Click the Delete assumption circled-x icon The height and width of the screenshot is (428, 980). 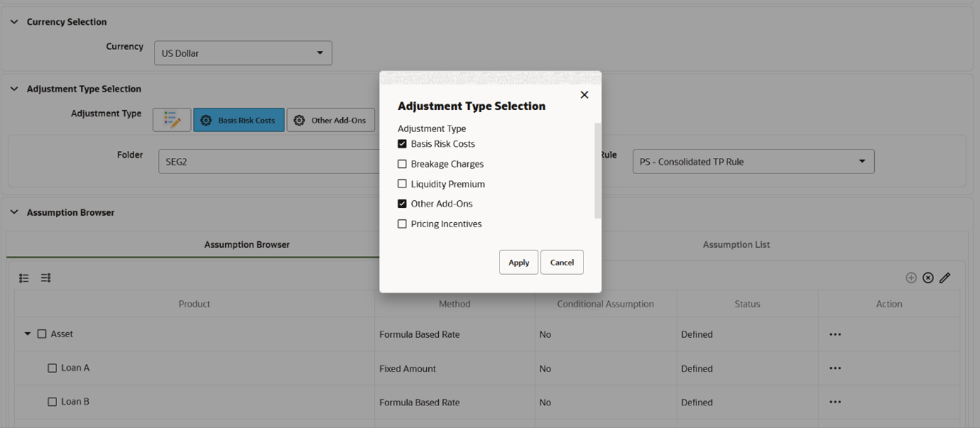tap(928, 277)
